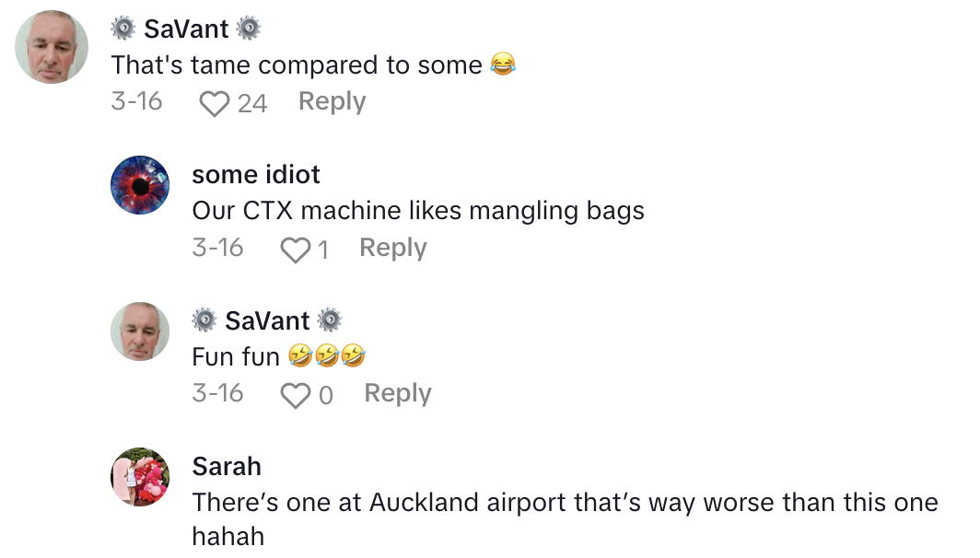Screen dimensions: 980x558
Task: Open some idiot's eye avatar
Action: click(x=140, y=185)
